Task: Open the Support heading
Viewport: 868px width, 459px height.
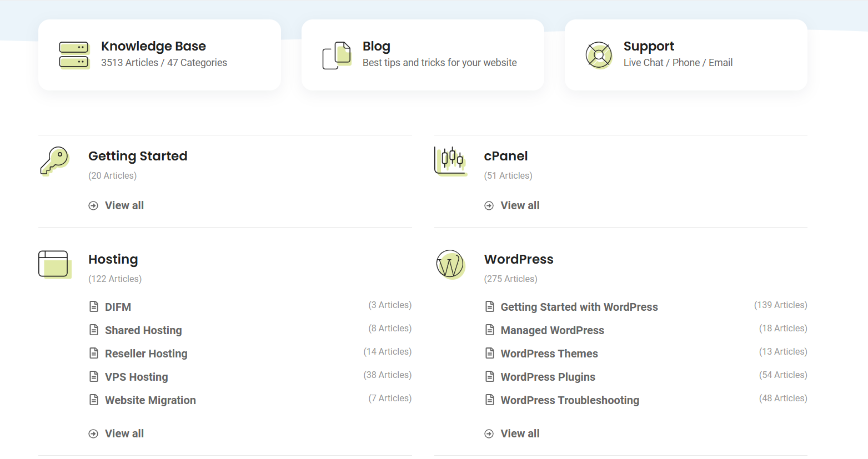Action: (x=649, y=46)
